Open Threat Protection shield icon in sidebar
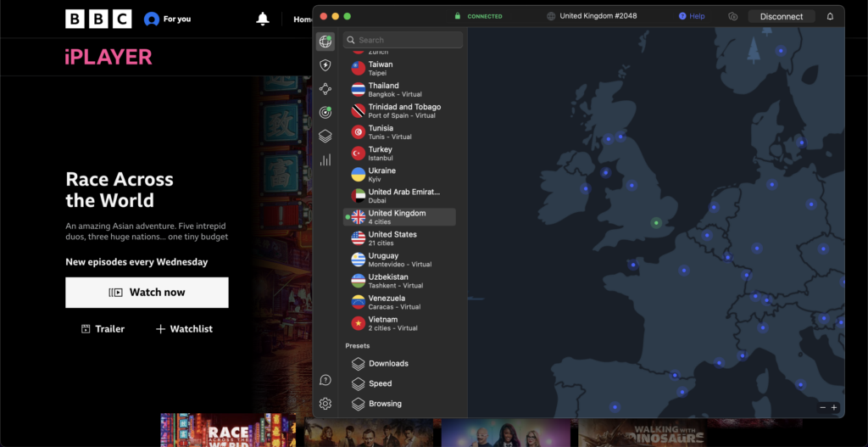 click(325, 66)
